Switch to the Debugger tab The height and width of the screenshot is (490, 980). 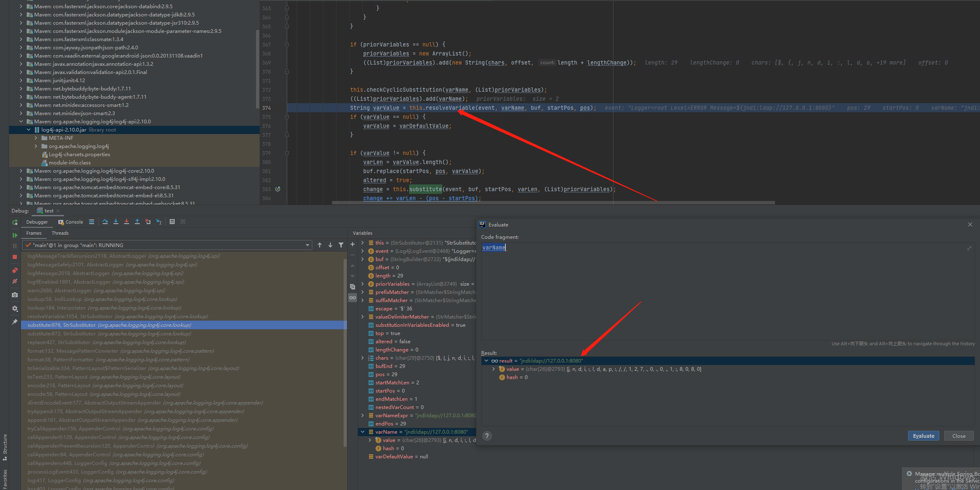pos(37,222)
